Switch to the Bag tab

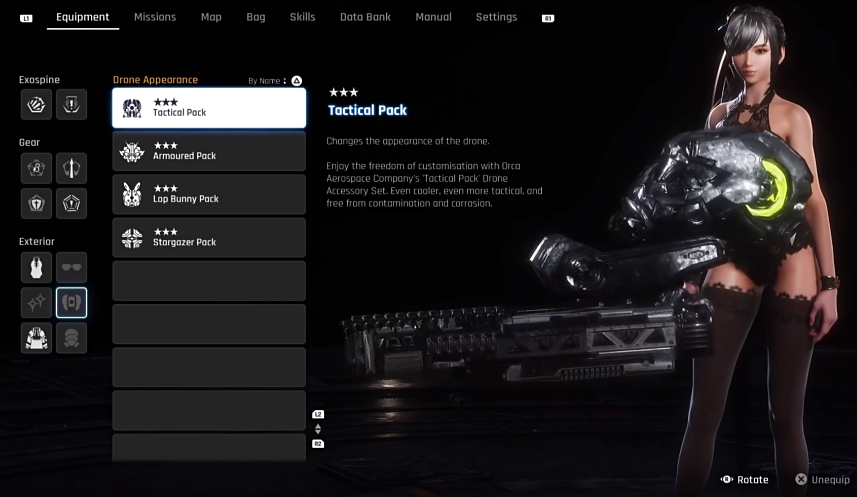pos(256,17)
